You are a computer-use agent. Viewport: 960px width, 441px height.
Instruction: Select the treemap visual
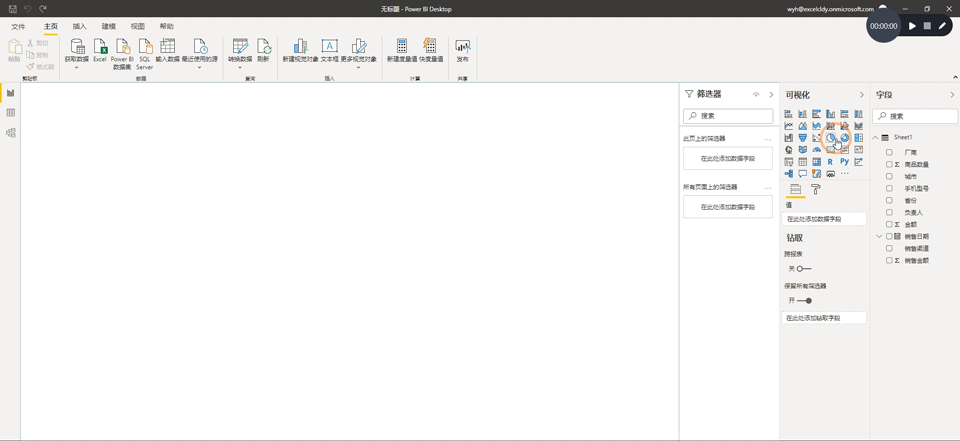[x=859, y=137]
